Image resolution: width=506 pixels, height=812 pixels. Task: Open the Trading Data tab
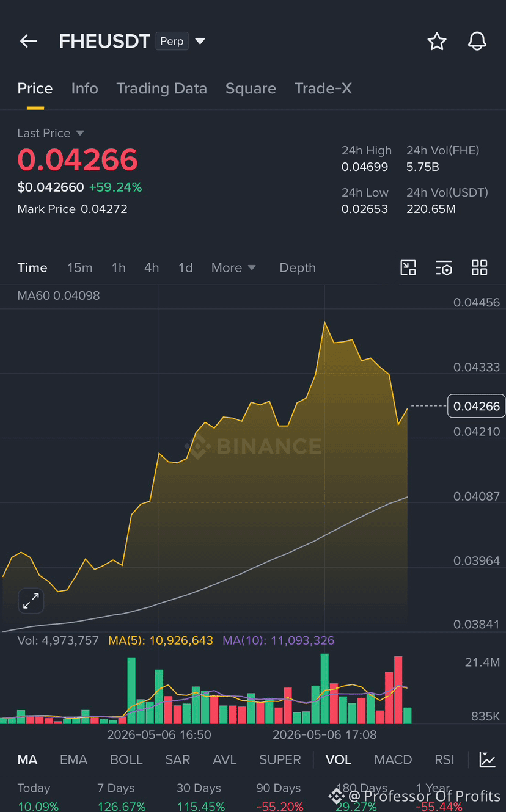point(161,89)
